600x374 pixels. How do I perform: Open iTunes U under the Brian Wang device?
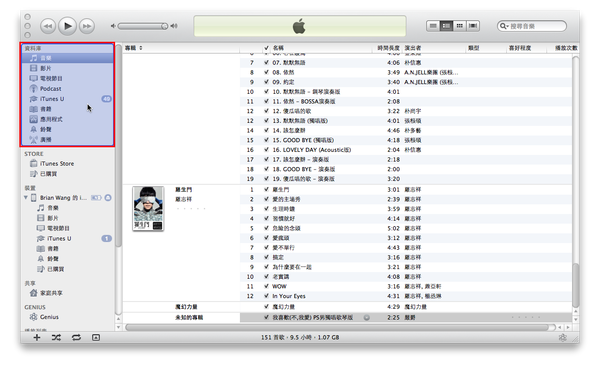point(59,238)
